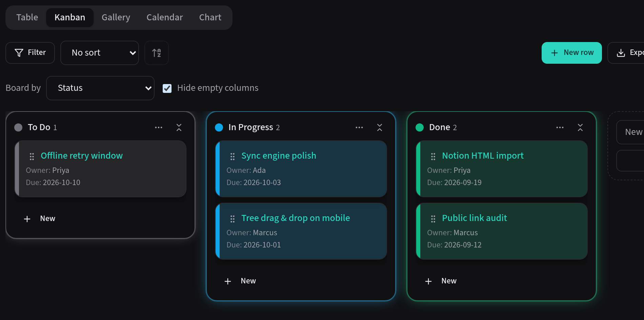The height and width of the screenshot is (320, 644).
Task: Collapse the In Progress column
Action: 380,127
